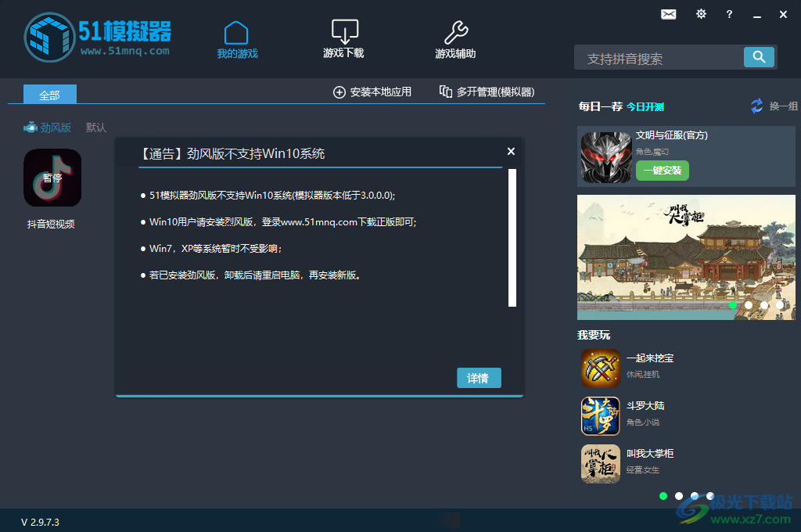Click the www.51mnq.com text under logo
This screenshot has width=801, height=532.
(x=125, y=51)
